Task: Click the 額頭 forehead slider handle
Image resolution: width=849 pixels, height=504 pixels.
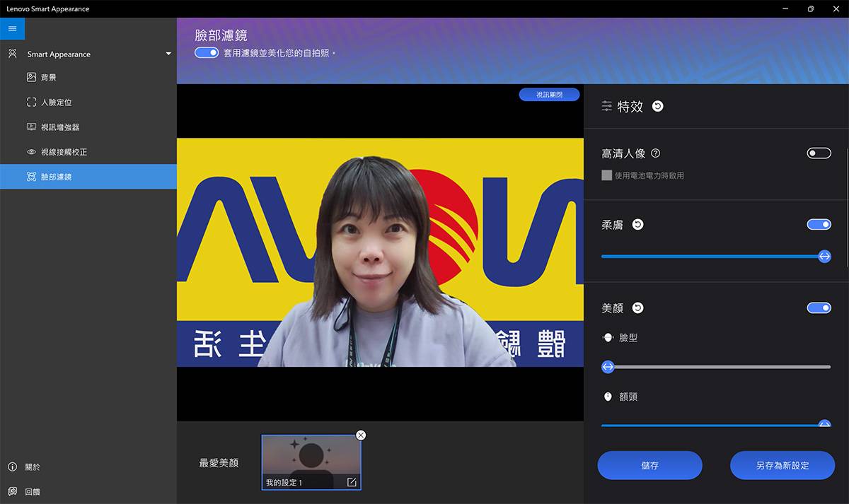Action: pos(824,424)
